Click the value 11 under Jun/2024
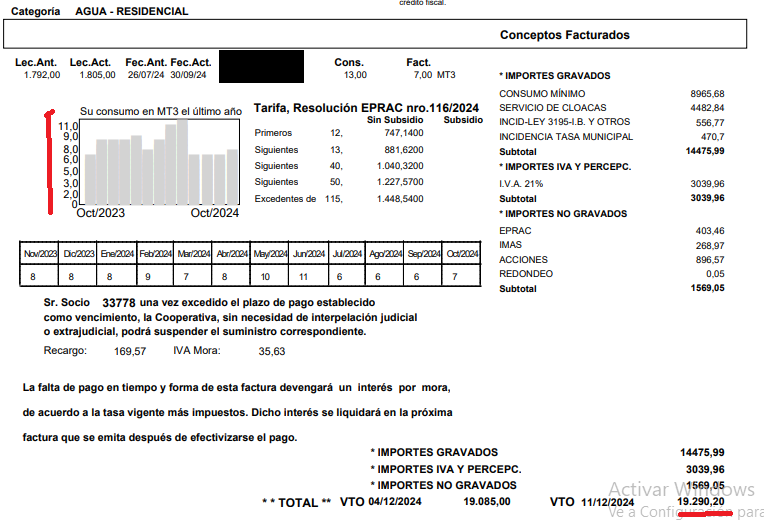Screen dimensions: 764x527 pyautogui.click(x=303, y=277)
